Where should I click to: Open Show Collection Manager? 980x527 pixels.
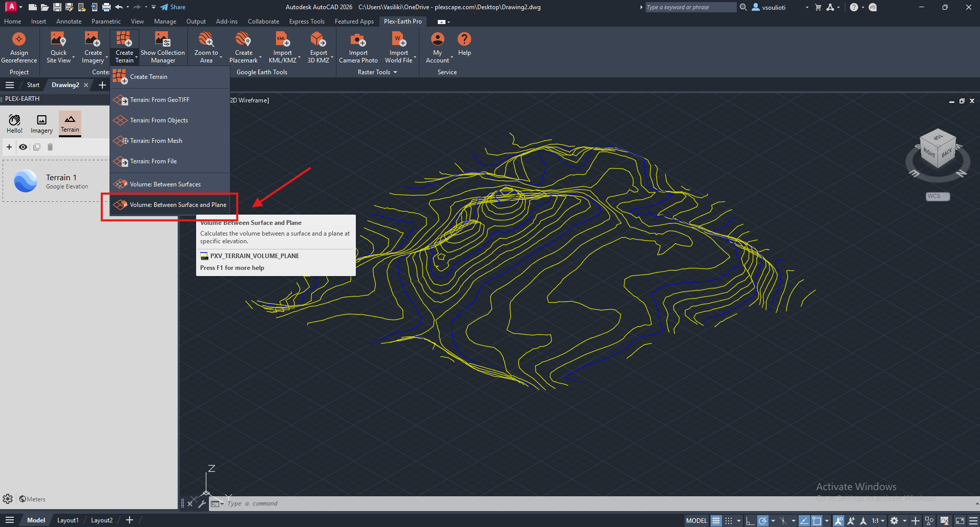(163, 48)
